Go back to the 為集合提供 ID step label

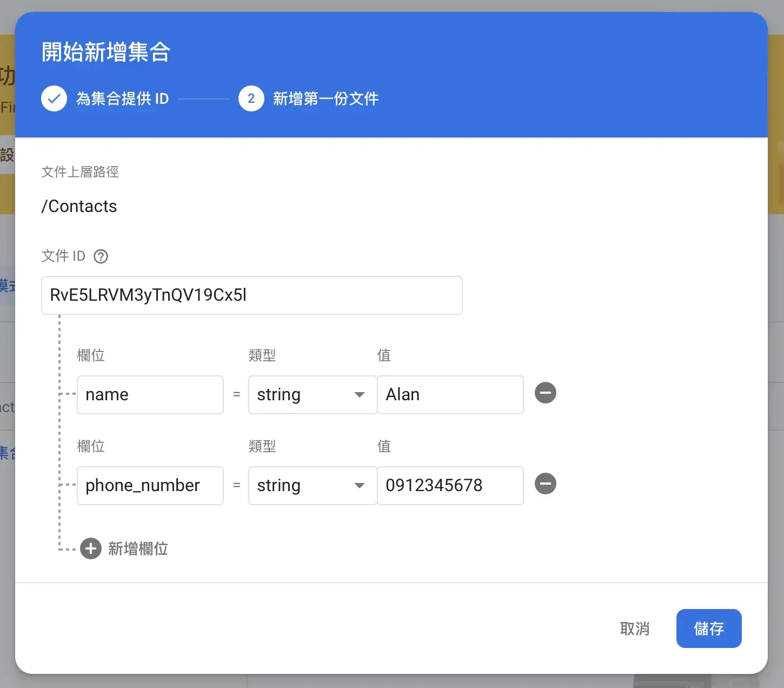122,98
